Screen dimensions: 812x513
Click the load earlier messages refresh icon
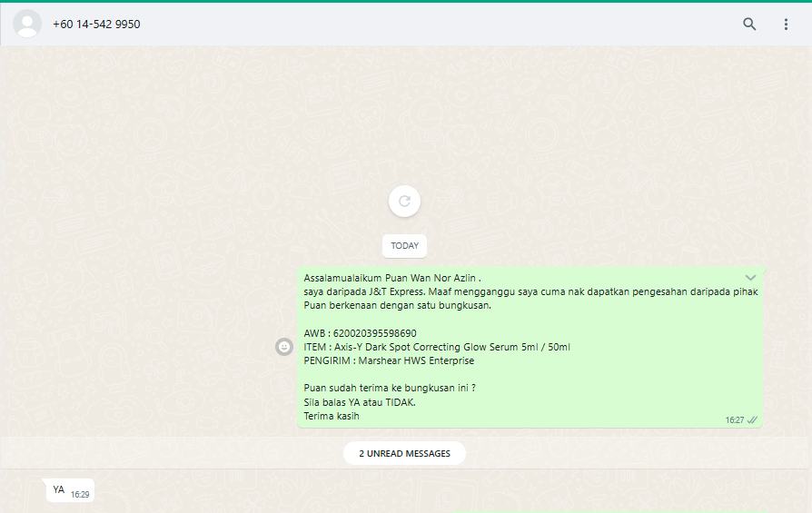[404, 201]
